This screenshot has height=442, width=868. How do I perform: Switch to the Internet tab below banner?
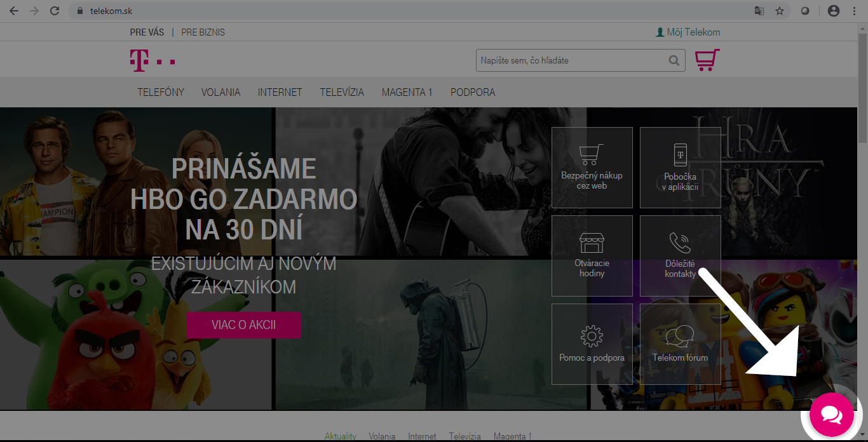click(423, 436)
